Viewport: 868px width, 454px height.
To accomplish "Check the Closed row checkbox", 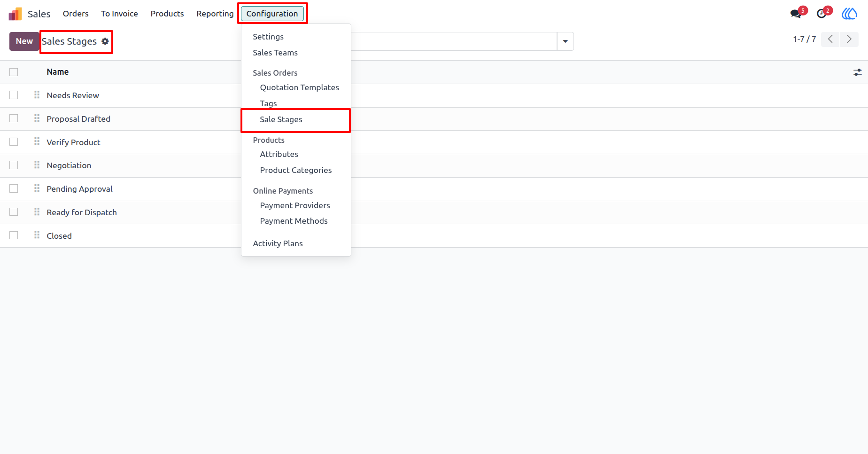I will tap(14, 235).
